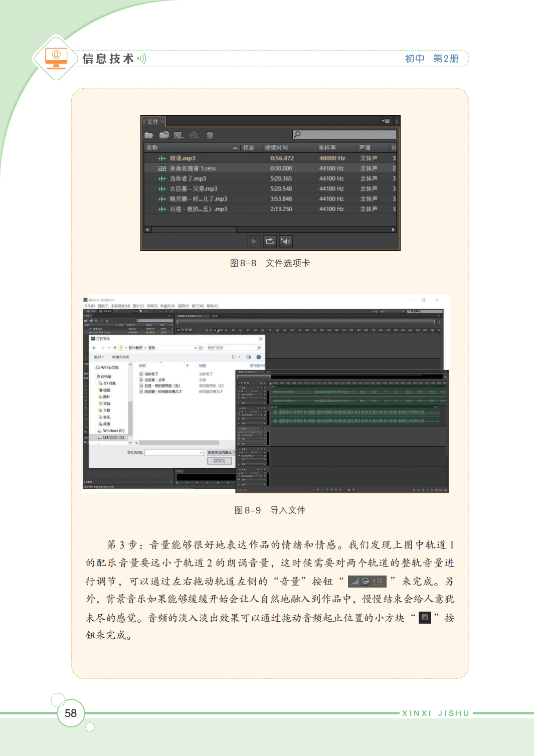Viewport: 534px width, 756px height.
Task: Open 编辑(E) menu in Adobe Audition window
Action: tap(103, 306)
